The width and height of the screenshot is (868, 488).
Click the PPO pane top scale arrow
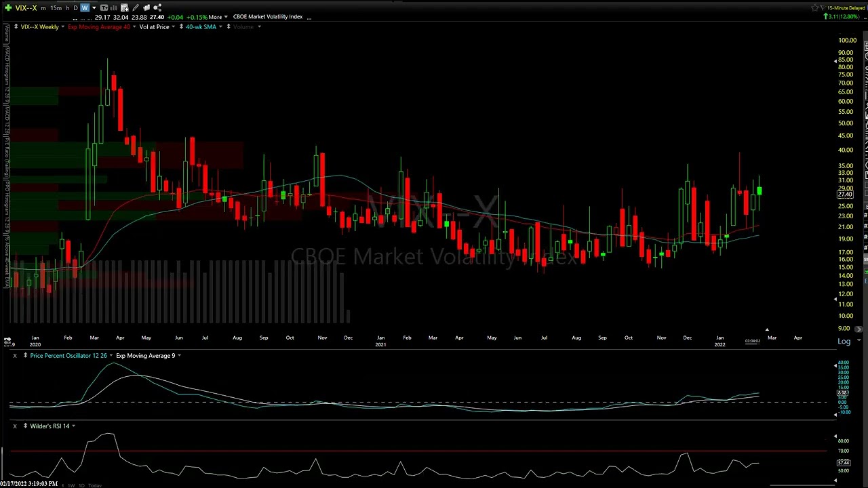point(835,365)
